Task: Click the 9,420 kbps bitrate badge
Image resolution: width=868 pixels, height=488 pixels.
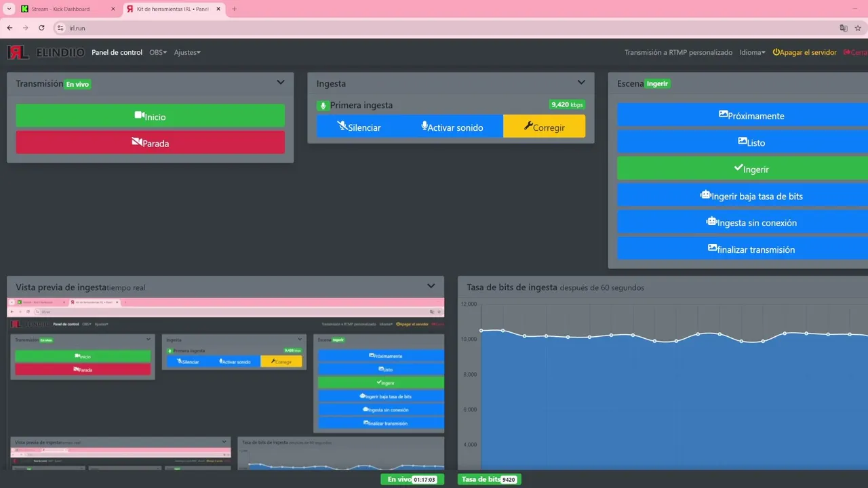Action: [x=567, y=104]
